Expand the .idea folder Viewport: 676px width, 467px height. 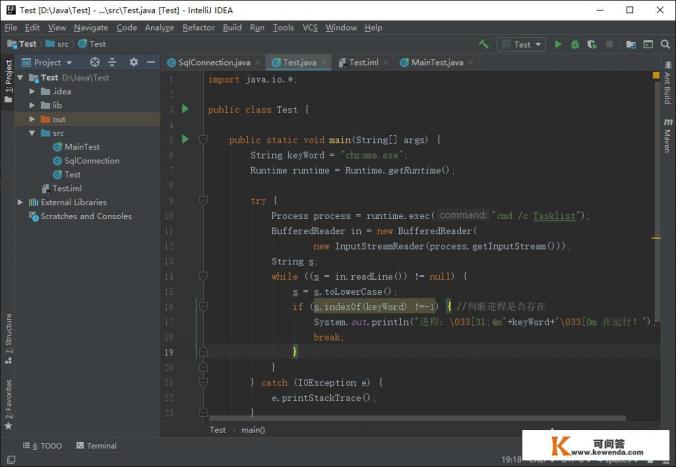point(32,91)
